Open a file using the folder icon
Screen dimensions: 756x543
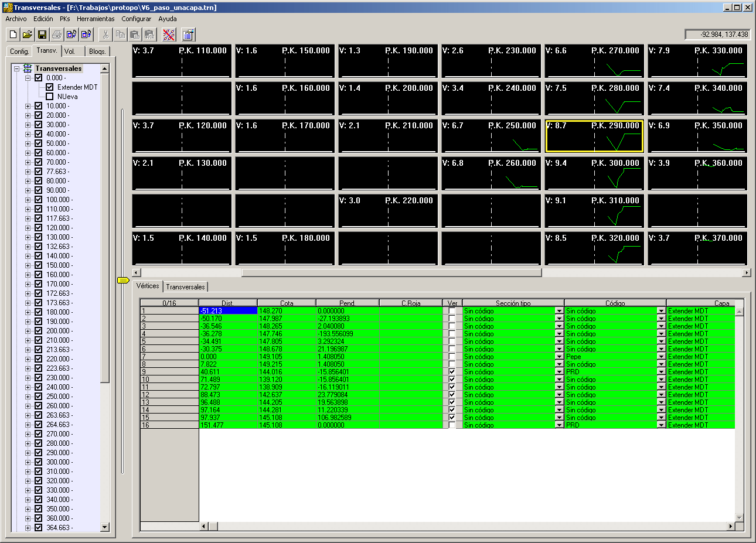28,35
